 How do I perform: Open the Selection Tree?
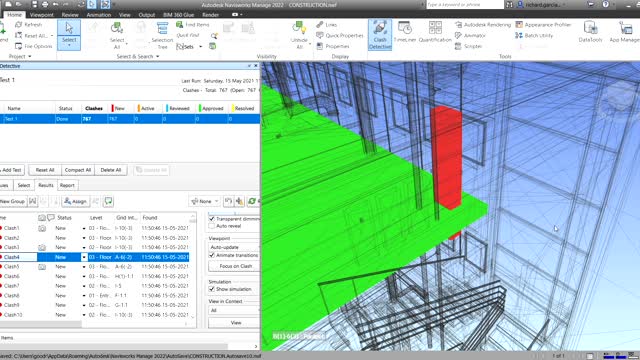click(x=162, y=36)
